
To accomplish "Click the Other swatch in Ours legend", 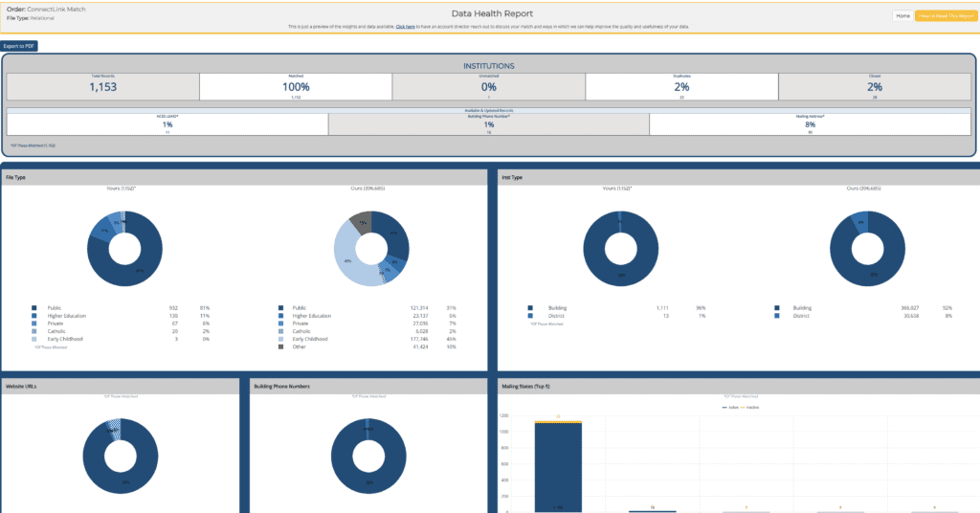I will [280, 346].
